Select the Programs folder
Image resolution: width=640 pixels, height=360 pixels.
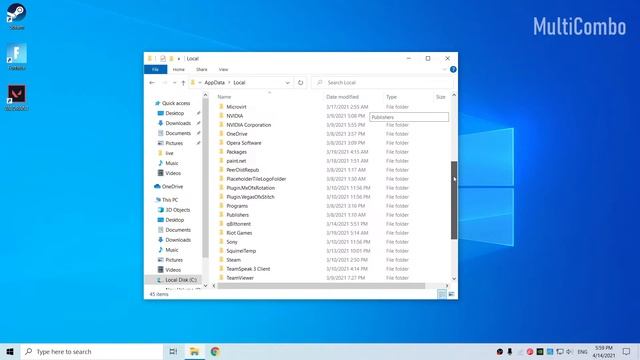(x=237, y=206)
